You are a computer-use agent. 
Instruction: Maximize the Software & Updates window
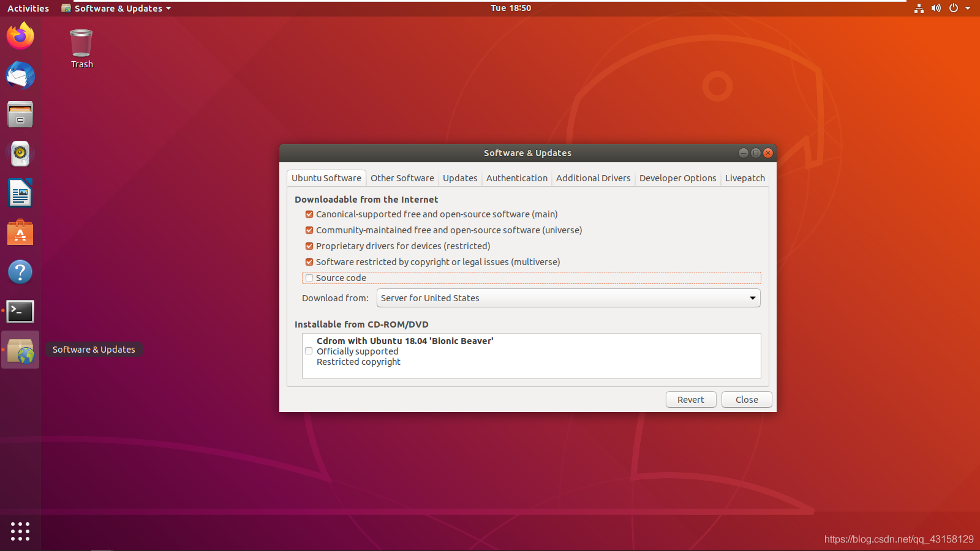coord(755,153)
